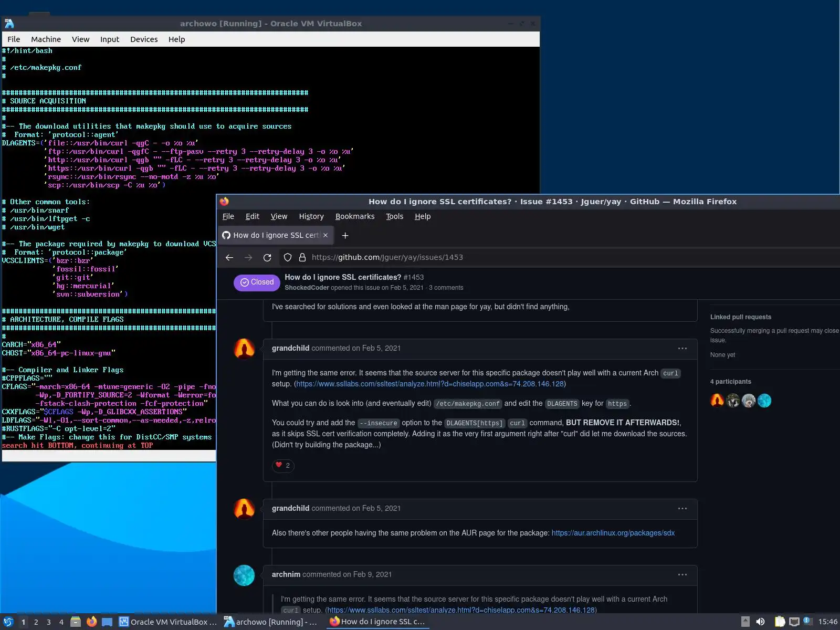This screenshot has width=840, height=630.
Task: Click the Firefox forward arrow button
Action: point(248,257)
